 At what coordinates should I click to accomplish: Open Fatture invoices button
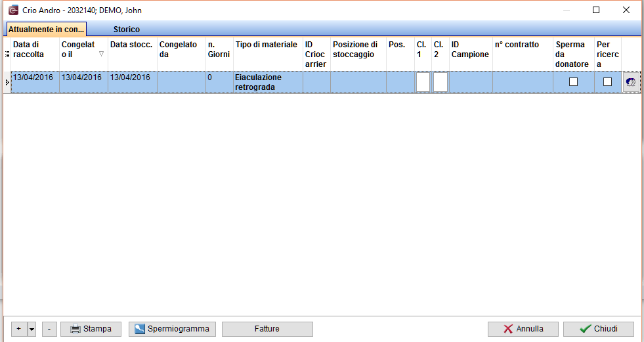click(267, 330)
